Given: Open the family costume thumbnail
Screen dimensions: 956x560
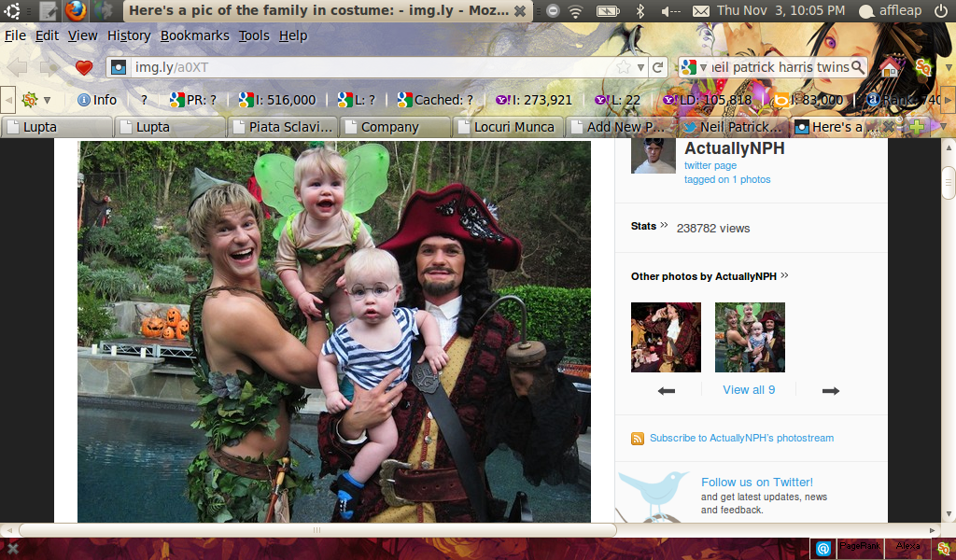Looking at the screenshot, I should point(750,337).
